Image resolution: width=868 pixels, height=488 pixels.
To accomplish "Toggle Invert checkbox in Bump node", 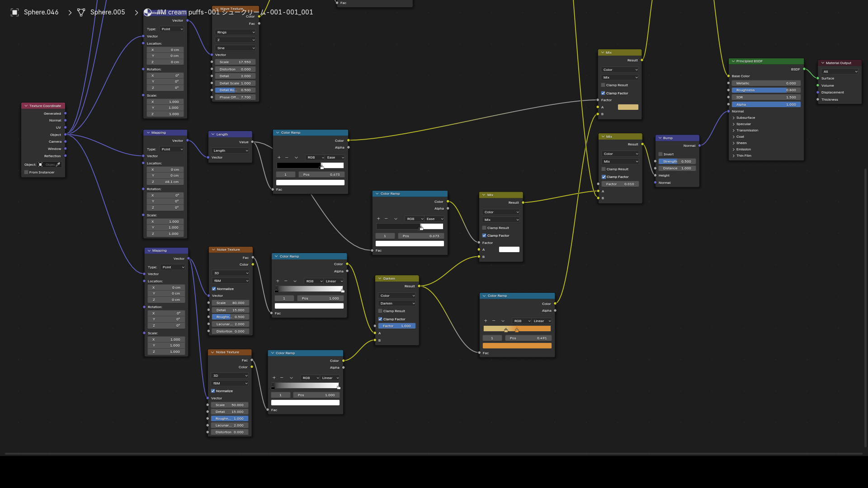I will pyautogui.click(x=660, y=154).
